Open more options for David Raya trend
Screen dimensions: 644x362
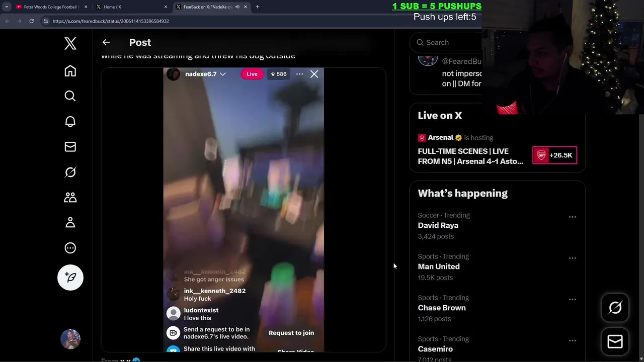coord(573,217)
